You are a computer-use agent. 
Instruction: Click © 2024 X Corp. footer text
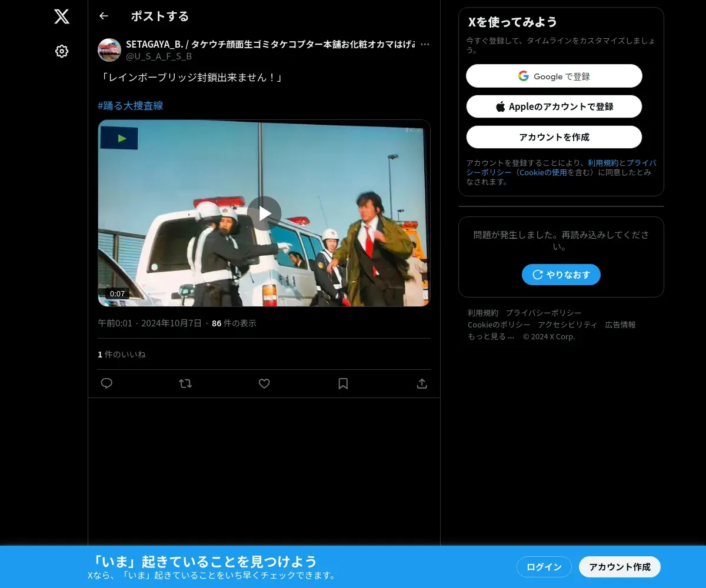point(549,336)
